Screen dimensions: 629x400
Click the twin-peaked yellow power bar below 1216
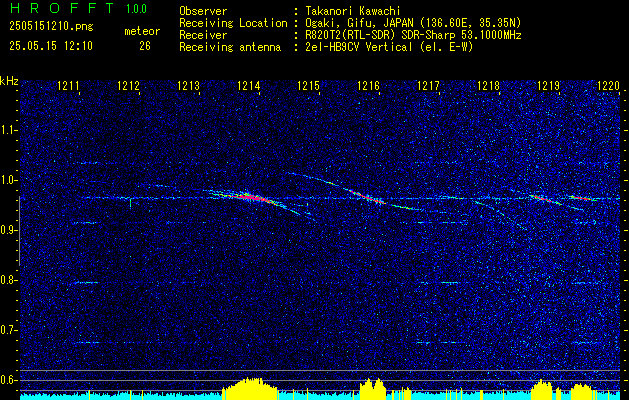tap(373, 388)
